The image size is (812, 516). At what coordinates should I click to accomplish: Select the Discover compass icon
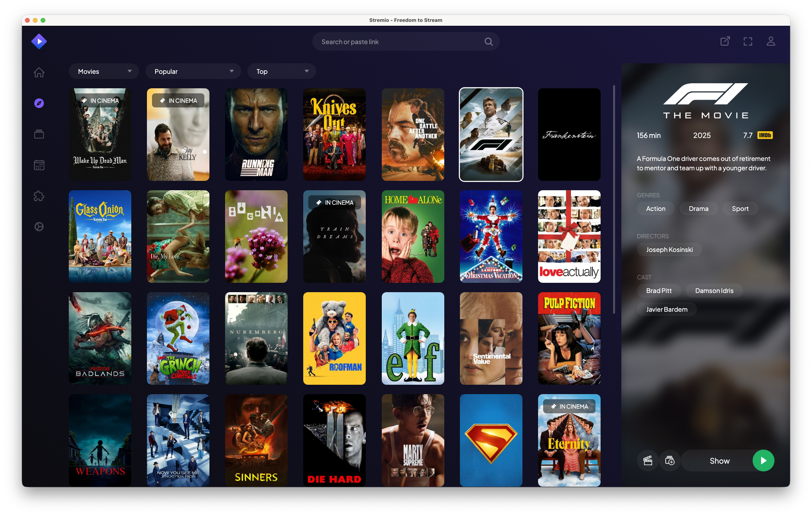pos(39,102)
